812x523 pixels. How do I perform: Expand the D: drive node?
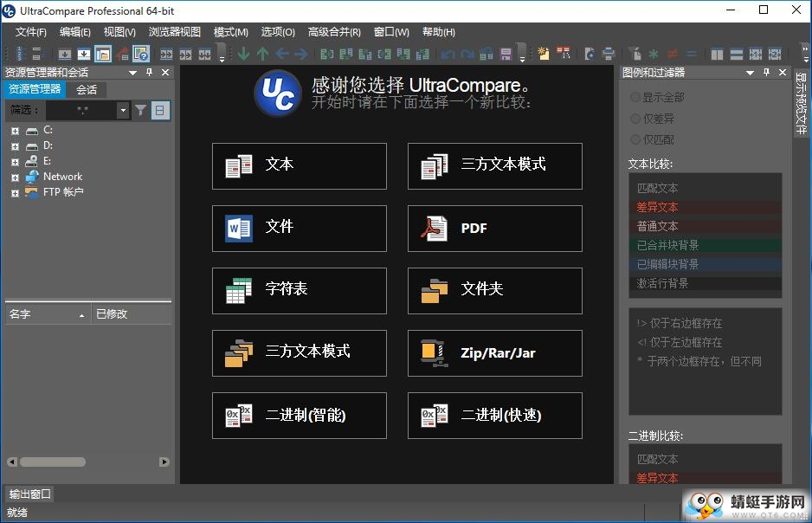pyautogui.click(x=15, y=146)
